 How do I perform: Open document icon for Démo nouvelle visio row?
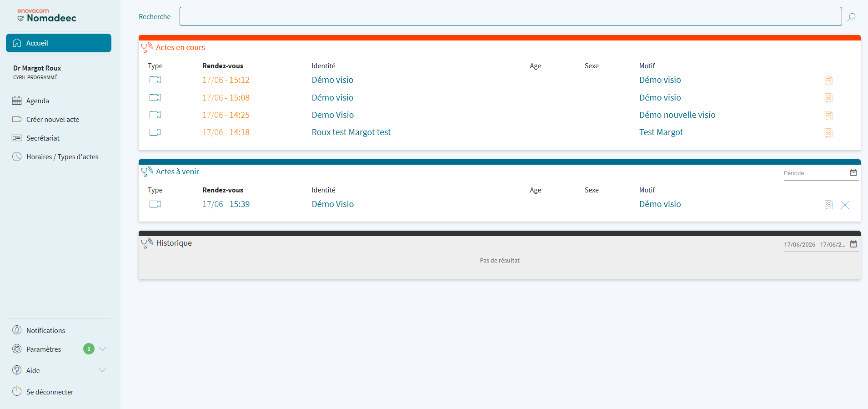point(828,116)
